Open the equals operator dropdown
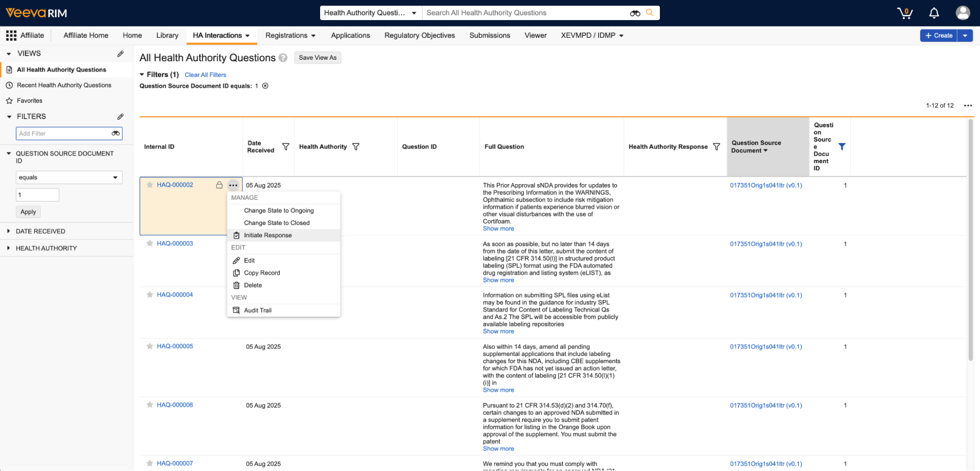The image size is (980, 471). point(69,177)
